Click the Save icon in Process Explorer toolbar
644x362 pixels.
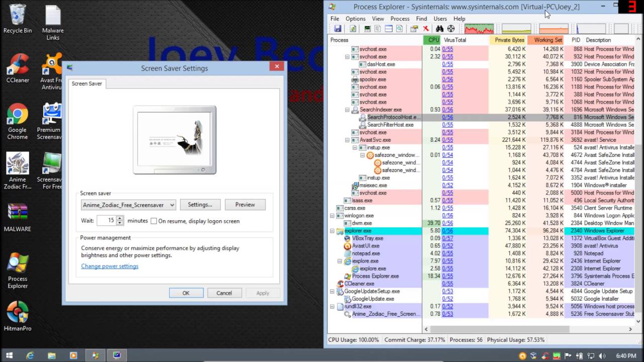pos(337,29)
